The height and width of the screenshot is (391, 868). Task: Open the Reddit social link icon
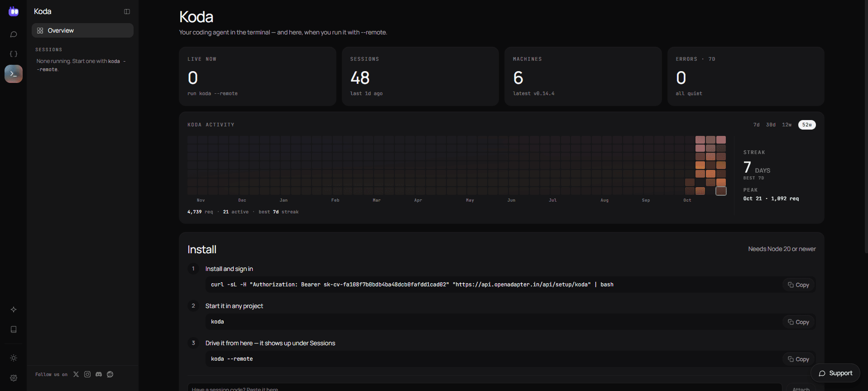pyautogui.click(x=110, y=374)
